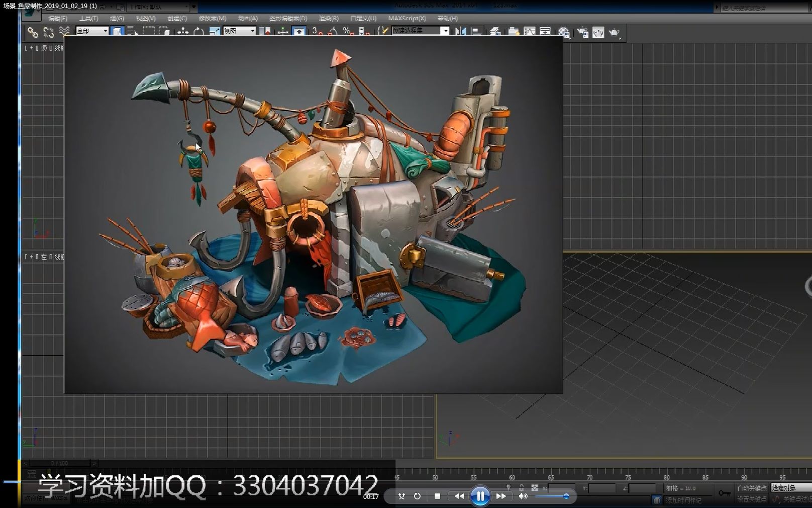This screenshot has height=508, width=812.
Task: Toggle the Window/Crossing selection icon
Action: click(164, 32)
